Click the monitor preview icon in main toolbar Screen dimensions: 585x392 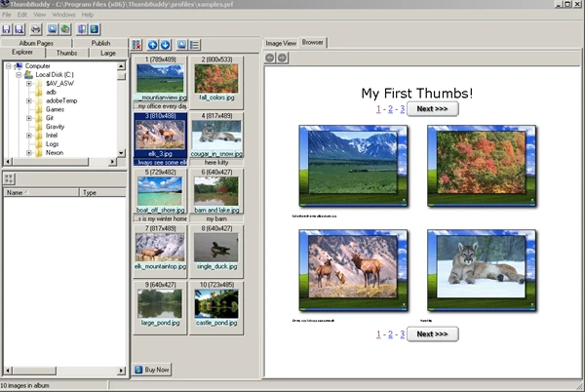[x=53, y=29]
